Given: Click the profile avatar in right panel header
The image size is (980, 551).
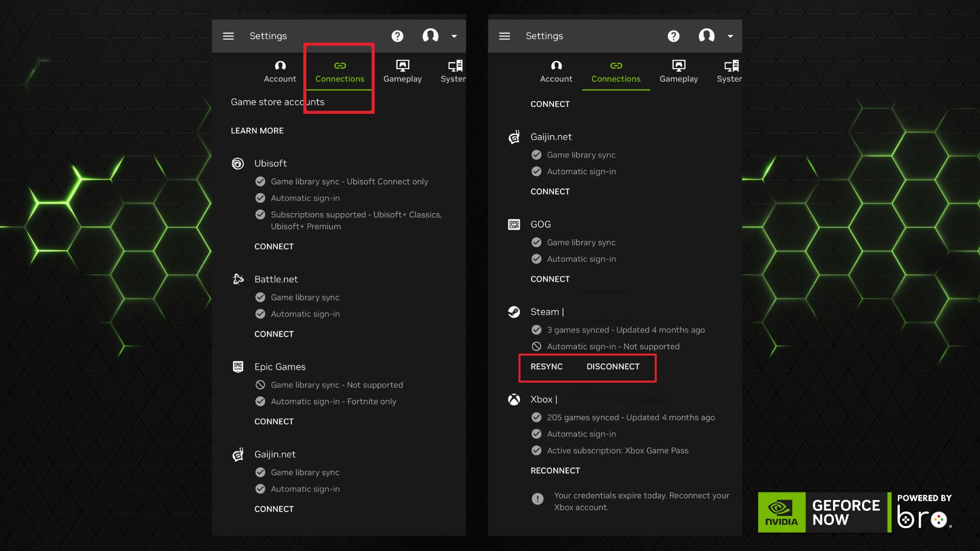Looking at the screenshot, I should [706, 36].
